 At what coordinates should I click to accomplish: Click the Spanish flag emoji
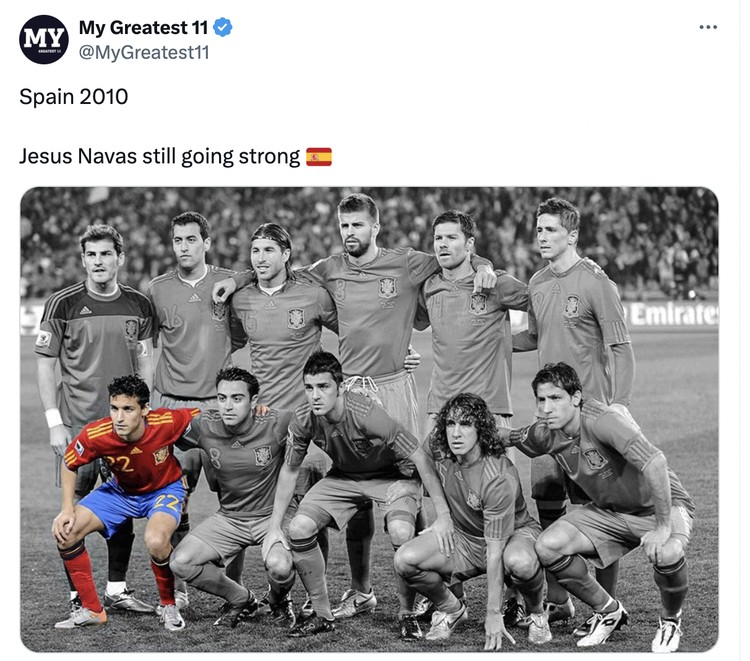pos(319,157)
